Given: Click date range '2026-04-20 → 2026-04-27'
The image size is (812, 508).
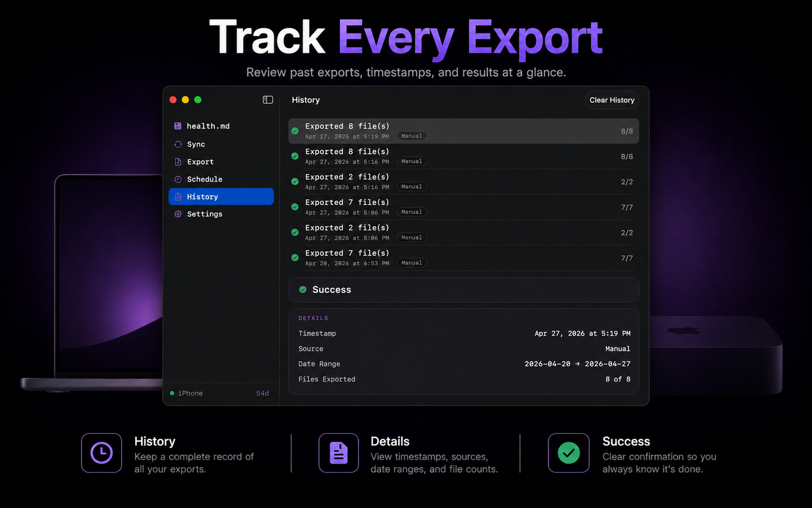Looking at the screenshot, I should pyautogui.click(x=577, y=364).
